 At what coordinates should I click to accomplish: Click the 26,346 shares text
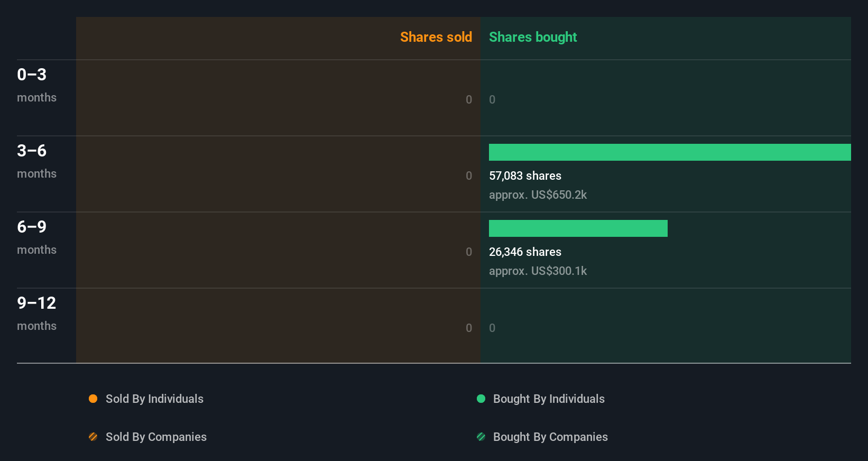(525, 252)
